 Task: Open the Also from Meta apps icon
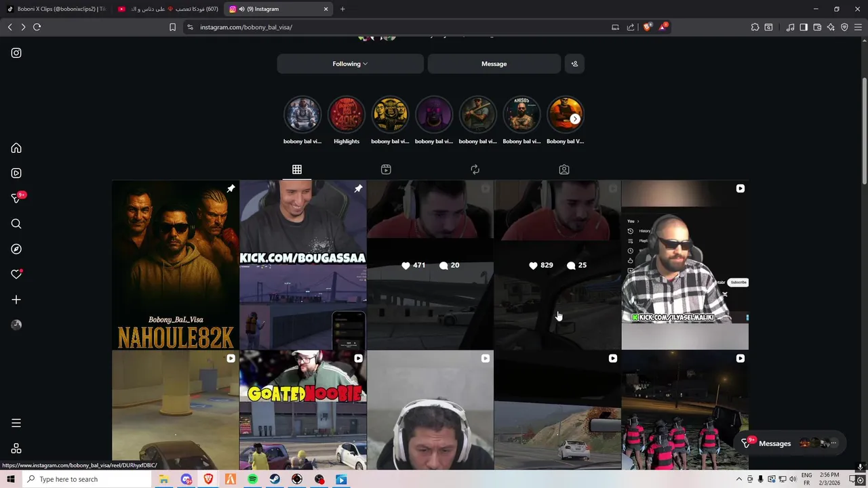coord(16,449)
